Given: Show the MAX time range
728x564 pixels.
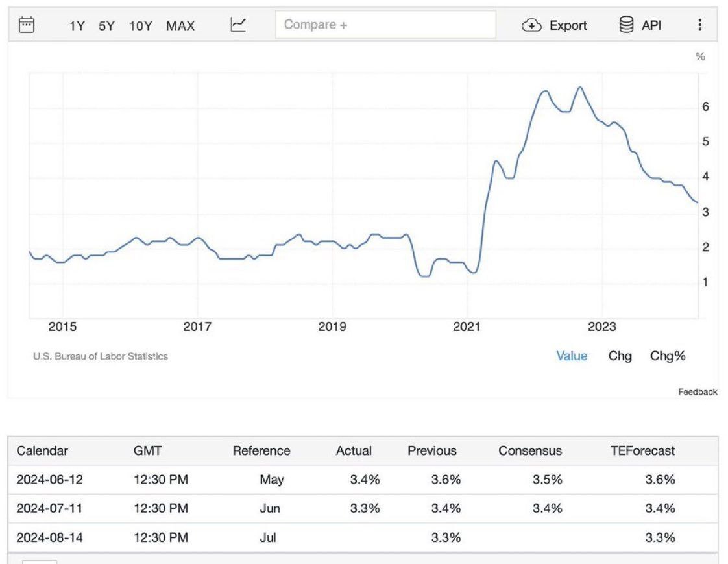Looking at the screenshot, I should [x=180, y=26].
